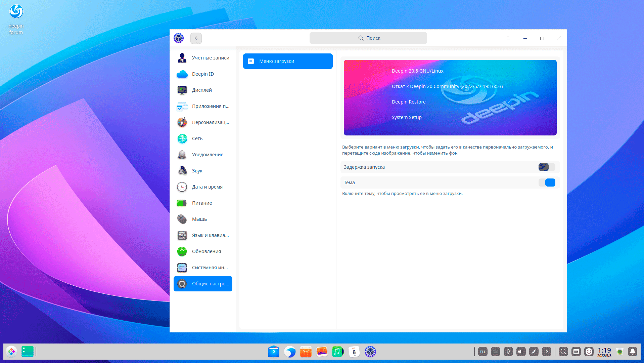Open Системная информация section
Viewport: 644px width, 363px height.
click(x=203, y=268)
